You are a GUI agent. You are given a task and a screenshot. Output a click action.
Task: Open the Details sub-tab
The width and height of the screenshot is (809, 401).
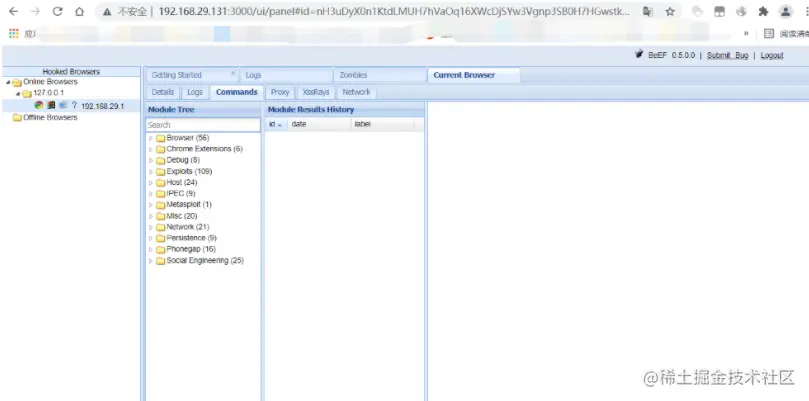[x=163, y=92]
